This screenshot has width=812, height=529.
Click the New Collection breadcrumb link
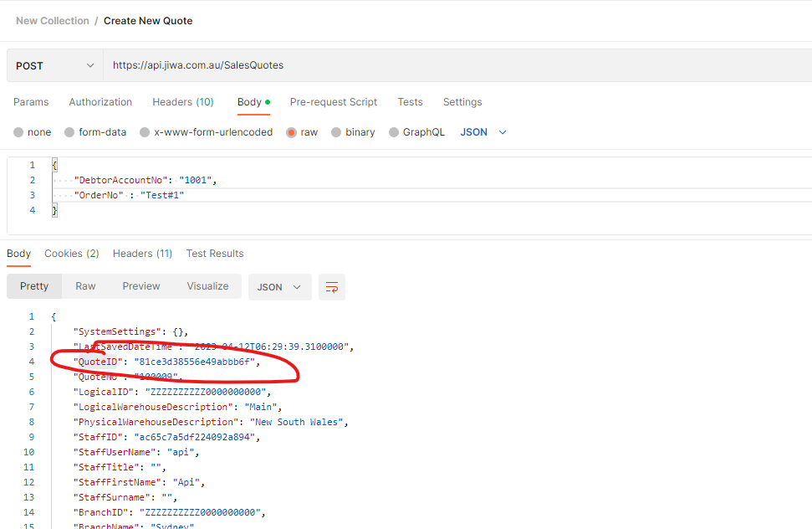tap(52, 21)
